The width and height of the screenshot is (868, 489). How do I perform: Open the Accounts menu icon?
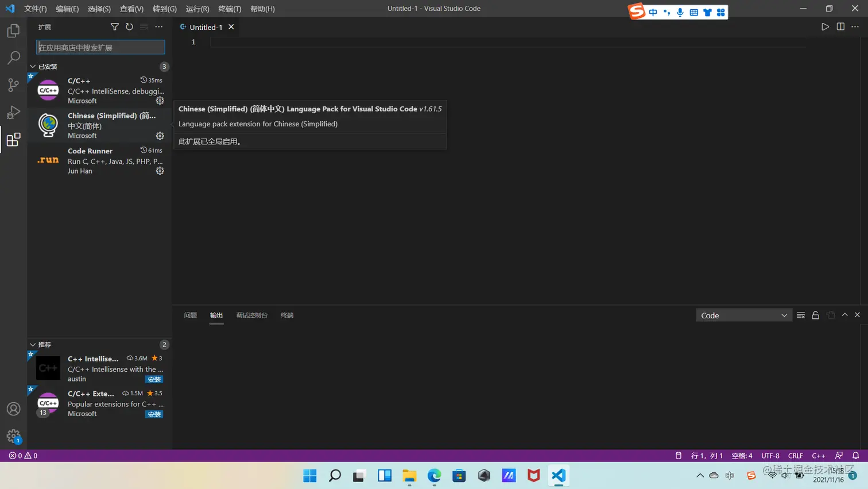click(13, 409)
